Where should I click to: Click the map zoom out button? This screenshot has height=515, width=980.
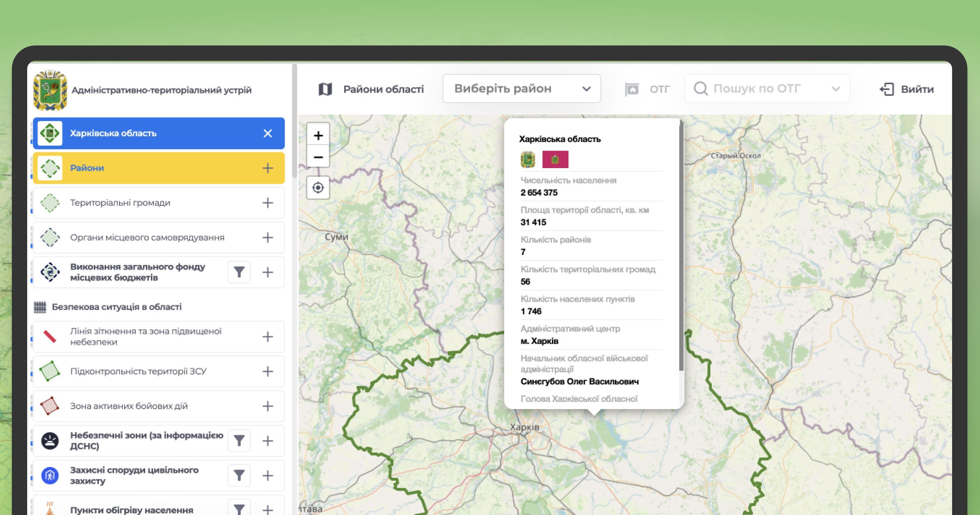(318, 157)
